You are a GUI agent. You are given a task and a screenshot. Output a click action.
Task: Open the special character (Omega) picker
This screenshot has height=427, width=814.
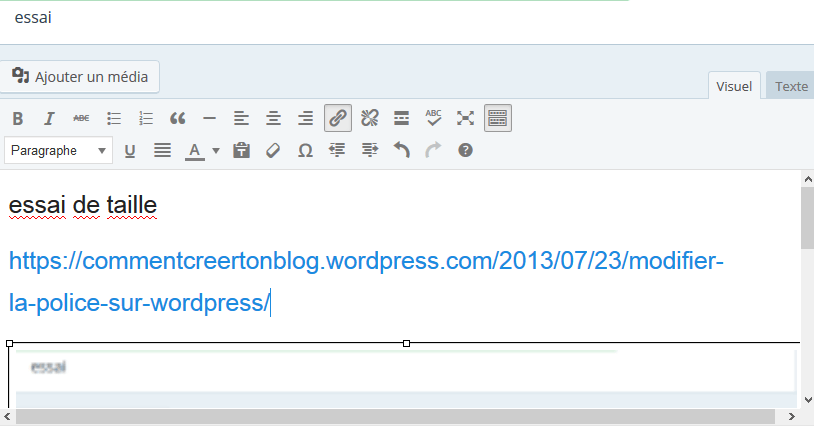[x=305, y=151]
